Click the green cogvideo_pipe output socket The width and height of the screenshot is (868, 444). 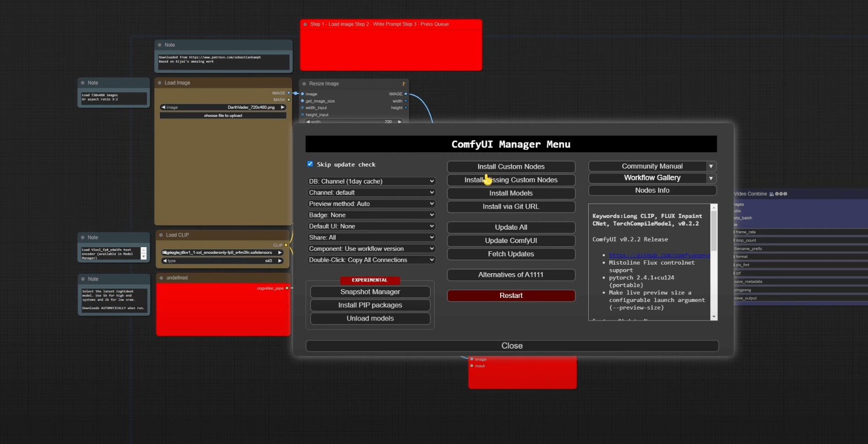coord(287,288)
